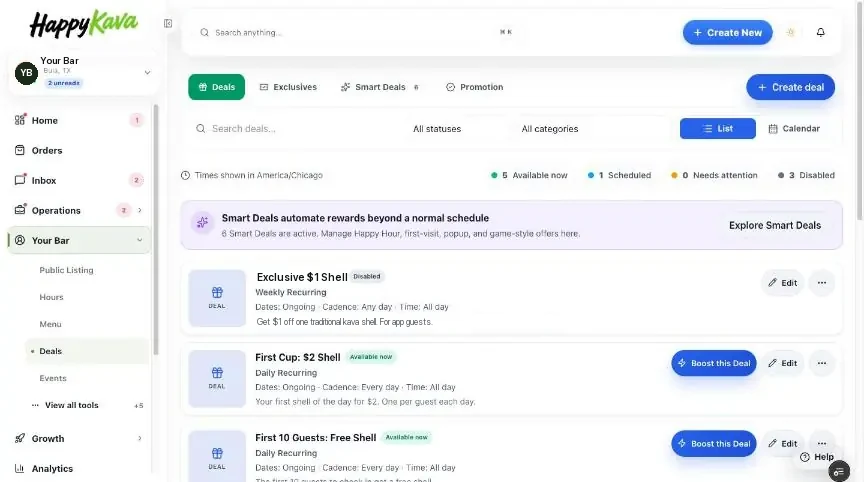This screenshot has height=482, width=864.
Task: Click the Create deal button
Action: click(x=790, y=87)
